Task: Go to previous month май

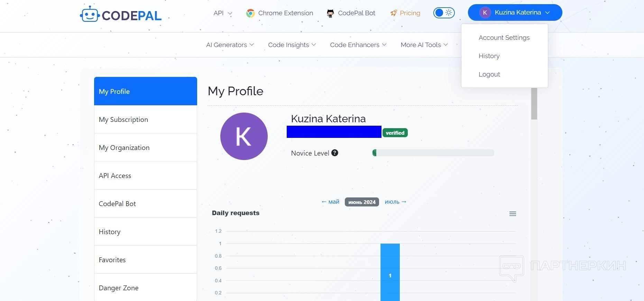Action: pos(330,202)
